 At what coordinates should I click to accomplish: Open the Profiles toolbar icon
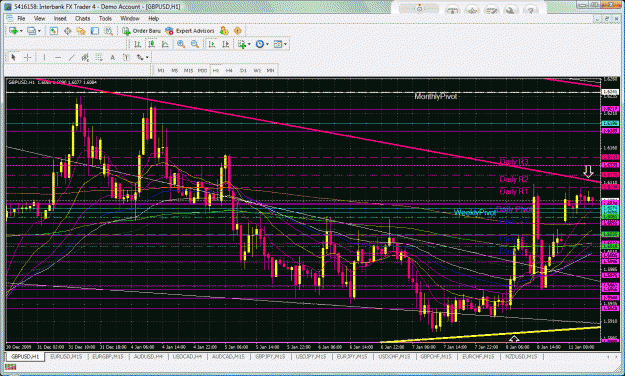31,31
